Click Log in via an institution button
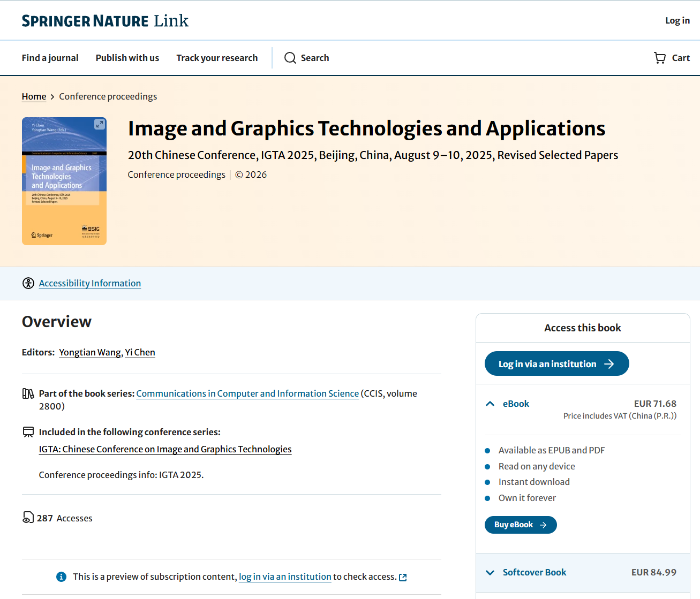700x599 pixels. (556, 363)
